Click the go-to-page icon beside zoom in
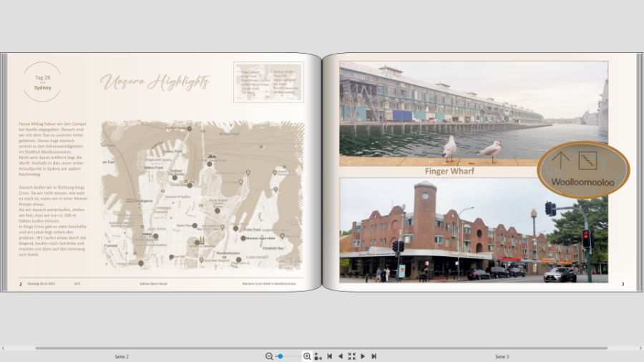 pos(318,356)
